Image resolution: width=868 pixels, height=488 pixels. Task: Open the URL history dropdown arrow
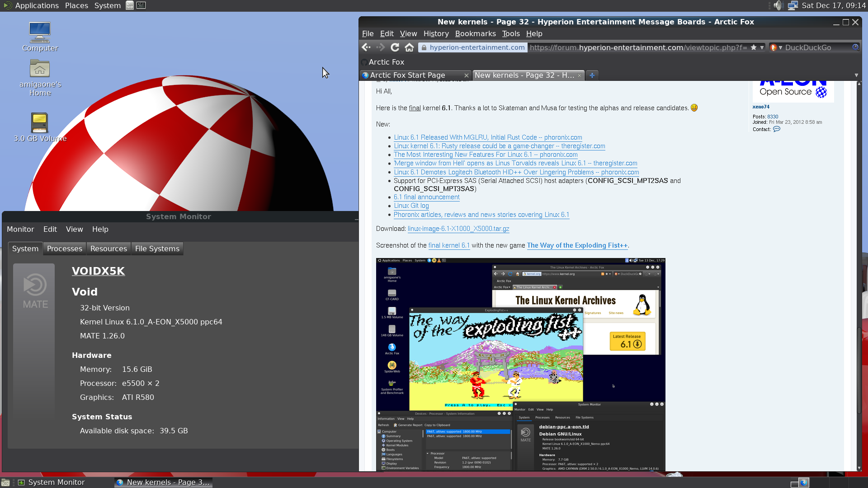[762, 47]
